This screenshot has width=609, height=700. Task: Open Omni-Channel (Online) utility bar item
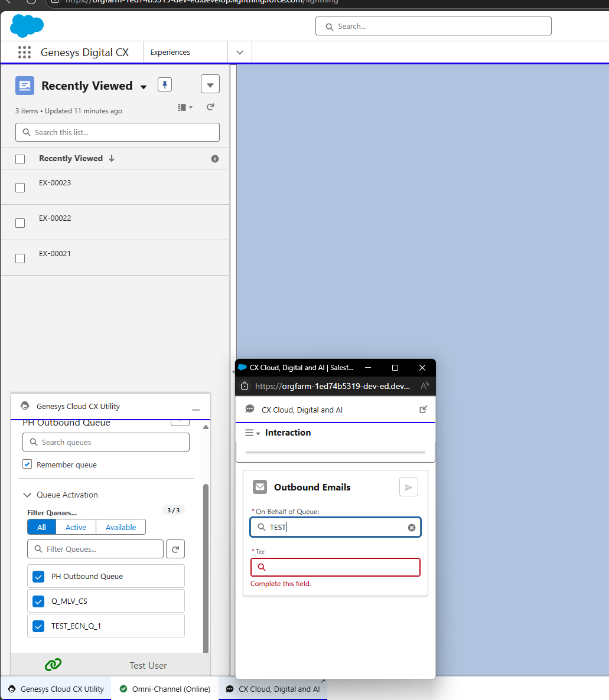click(x=165, y=689)
